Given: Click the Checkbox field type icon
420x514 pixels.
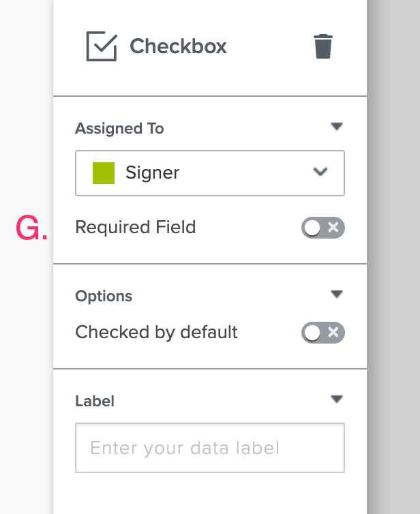Looking at the screenshot, I should (102, 46).
